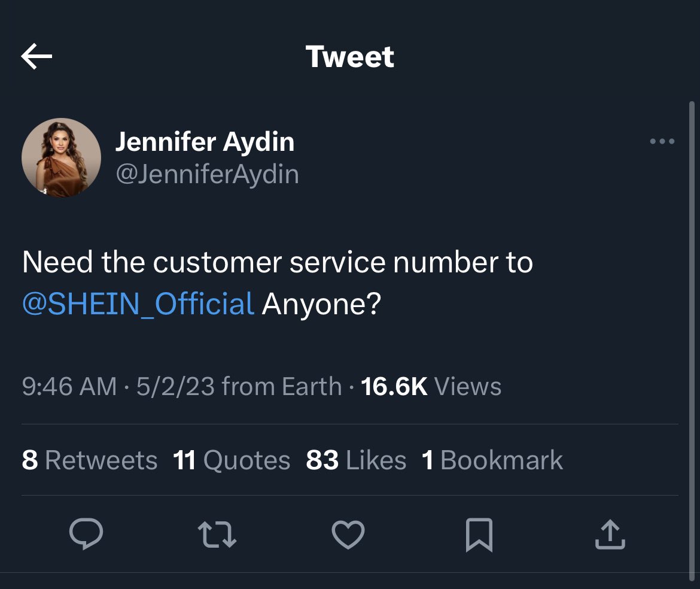Click the 16.6K Views count
The height and width of the screenshot is (589, 700).
pos(431,386)
